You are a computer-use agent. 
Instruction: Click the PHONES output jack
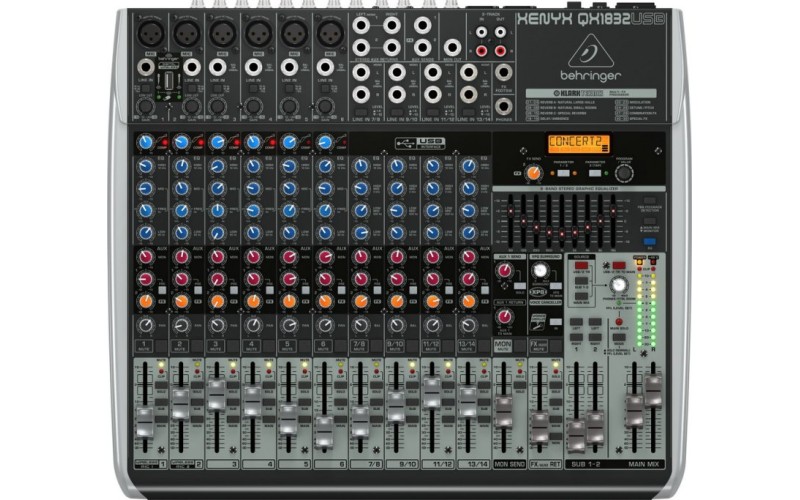(504, 107)
